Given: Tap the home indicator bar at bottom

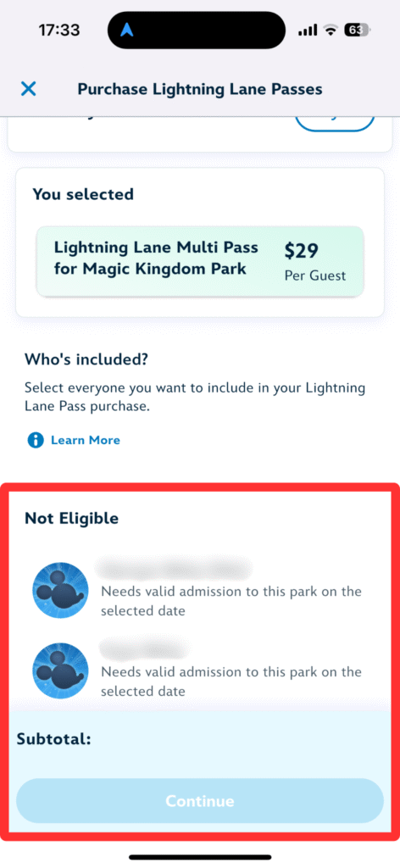Looking at the screenshot, I should click(200, 857).
